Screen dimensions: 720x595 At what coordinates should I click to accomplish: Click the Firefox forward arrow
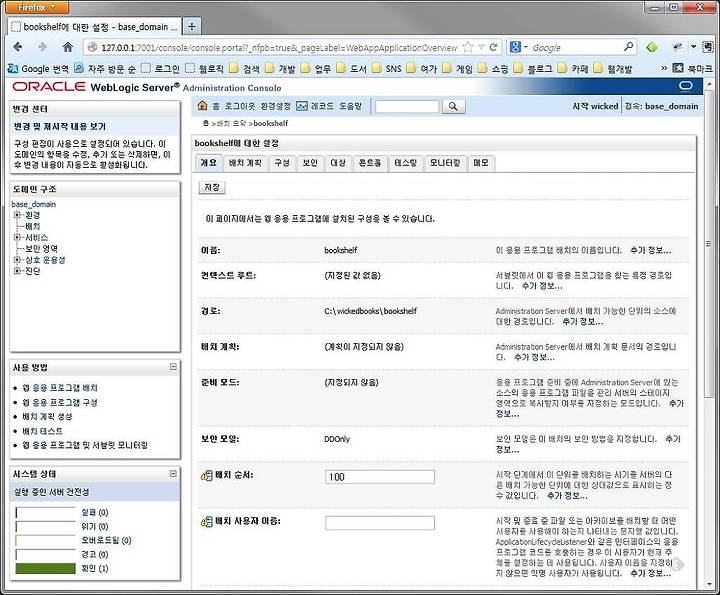42,47
